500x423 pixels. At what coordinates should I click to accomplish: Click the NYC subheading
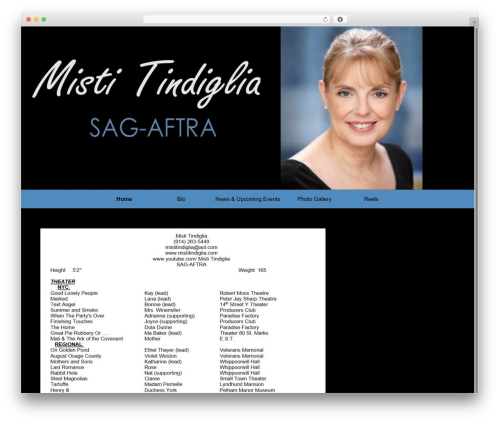click(63, 287)
